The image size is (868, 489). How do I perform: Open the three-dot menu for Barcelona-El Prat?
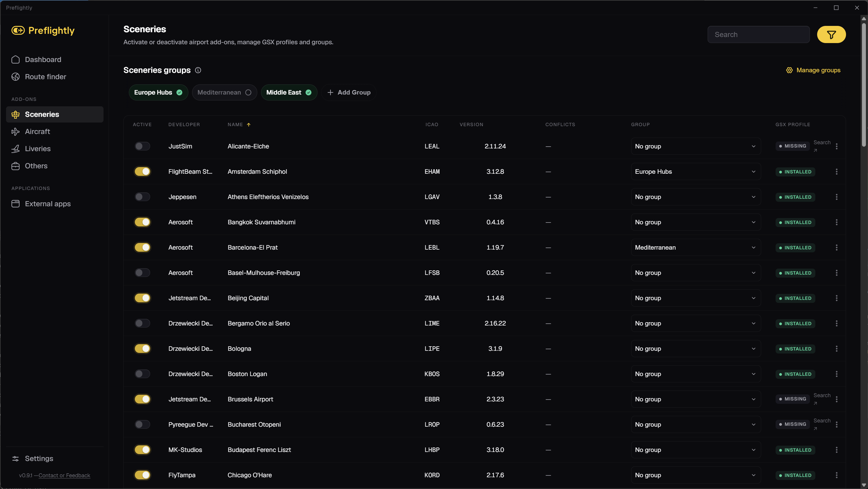(x=837, y=248)
